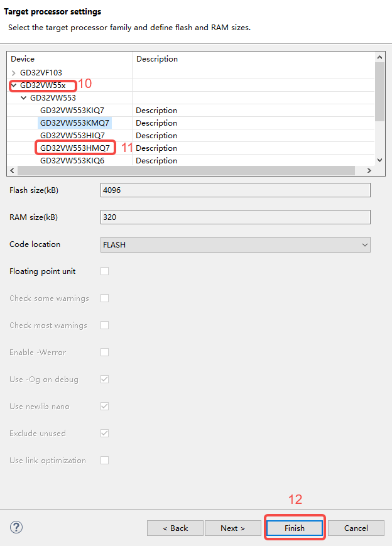Select device GD32VW553KIQ7
This screenshot has height=546, width=392.
point(72,111)
